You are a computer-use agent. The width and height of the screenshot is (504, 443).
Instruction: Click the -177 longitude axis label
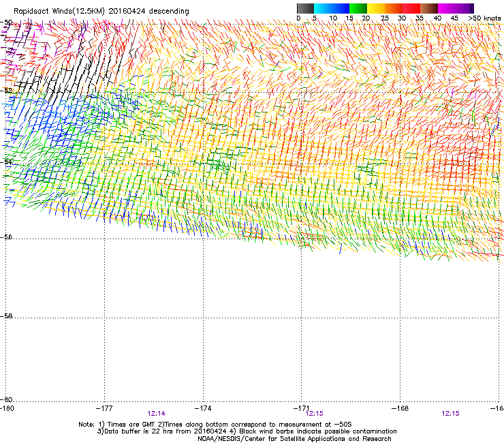(x=104, y=408)
